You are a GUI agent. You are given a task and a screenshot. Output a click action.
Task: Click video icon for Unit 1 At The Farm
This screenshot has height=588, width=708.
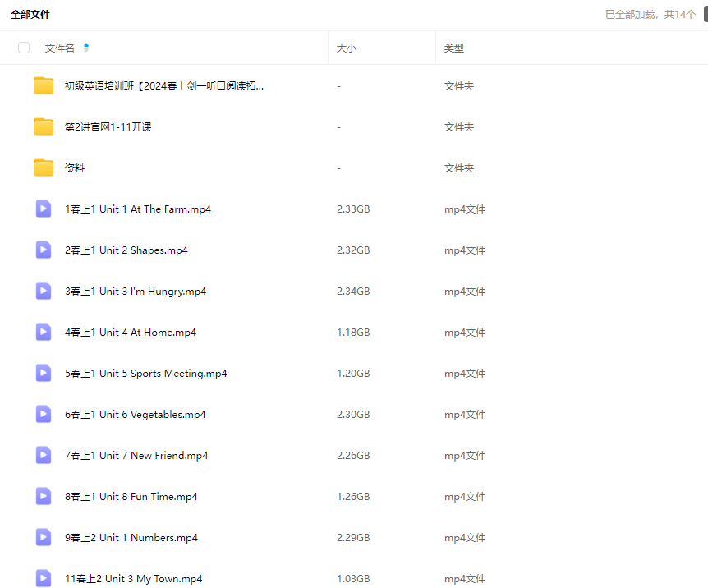tap(44, 209)
